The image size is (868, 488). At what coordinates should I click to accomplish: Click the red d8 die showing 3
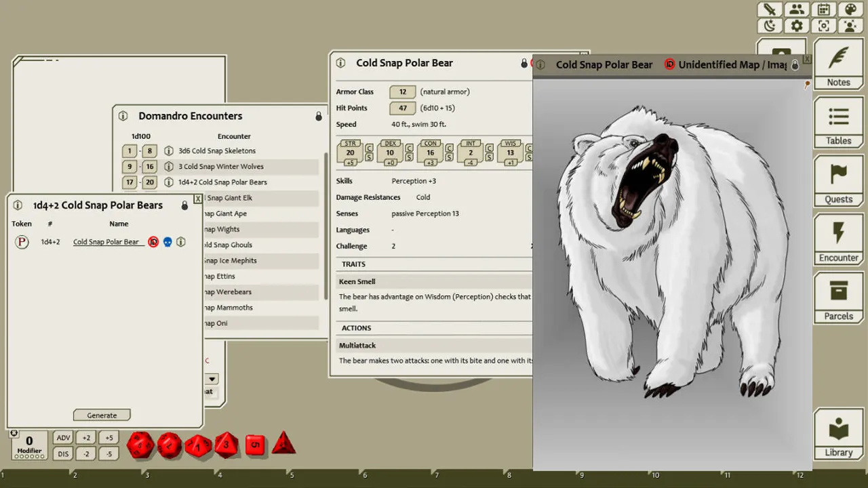coord(227,445)
